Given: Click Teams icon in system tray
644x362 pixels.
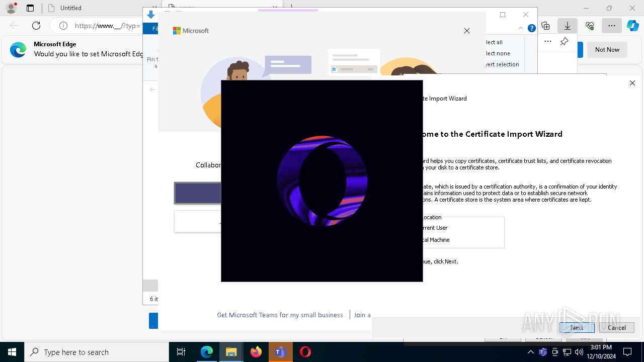Looking at the screenshot, I should (x=543, y=352).
